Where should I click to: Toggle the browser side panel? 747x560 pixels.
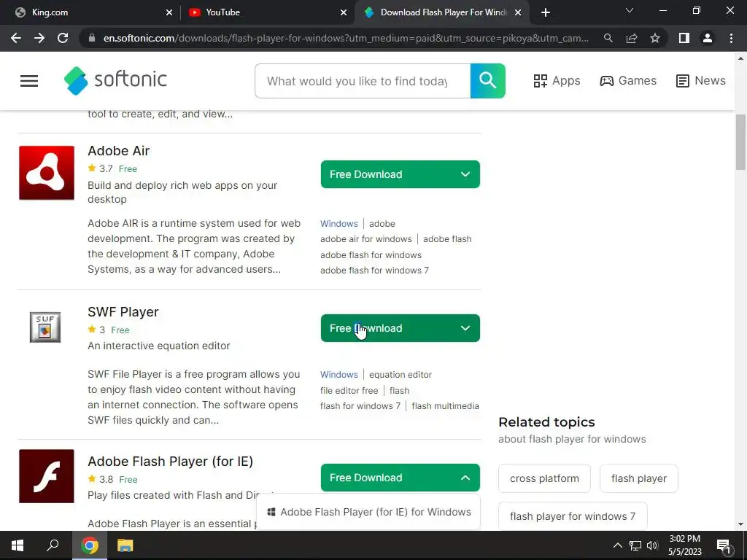pos(684,38)
